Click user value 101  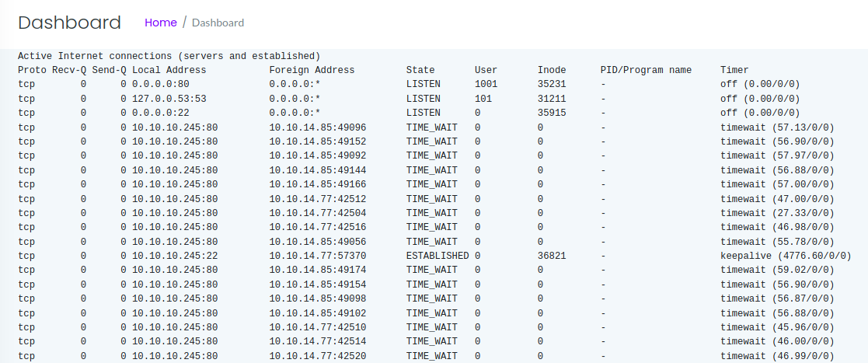483,99
